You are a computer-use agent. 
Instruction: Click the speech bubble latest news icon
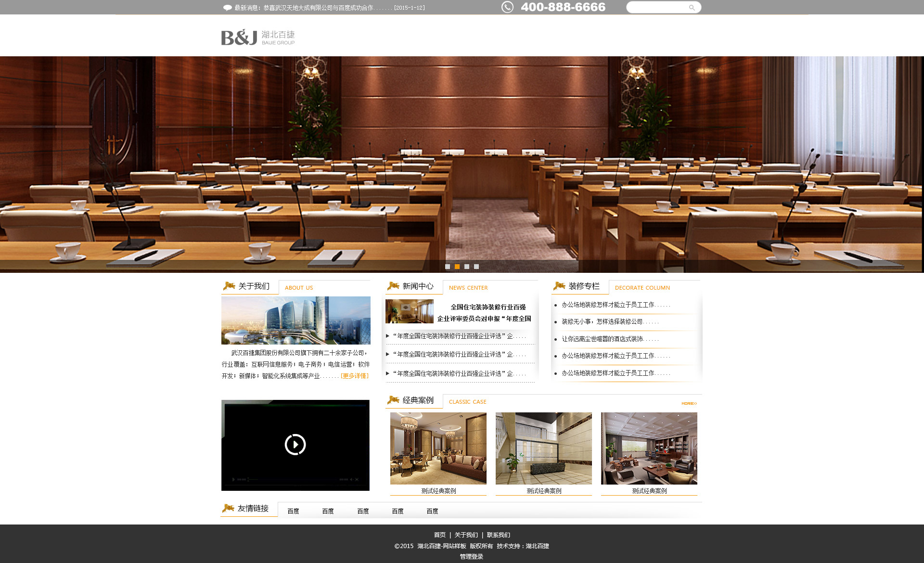228,8
